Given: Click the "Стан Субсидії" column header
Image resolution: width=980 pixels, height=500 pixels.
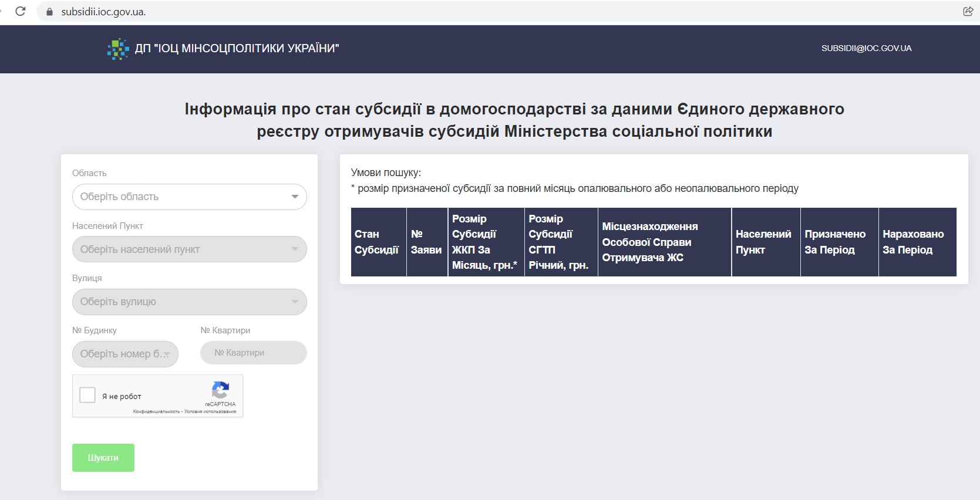Looking at the screenshot, I should pyautogui.click(x=377, y=242).
